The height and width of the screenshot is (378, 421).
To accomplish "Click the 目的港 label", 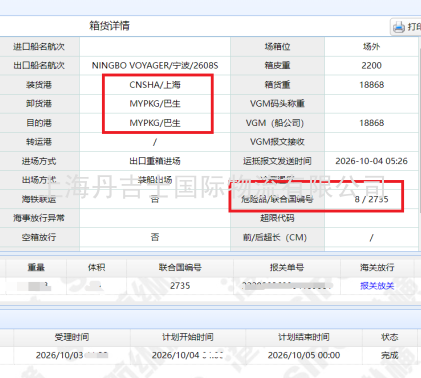I will pyautogui.click(x=39, y=123).
